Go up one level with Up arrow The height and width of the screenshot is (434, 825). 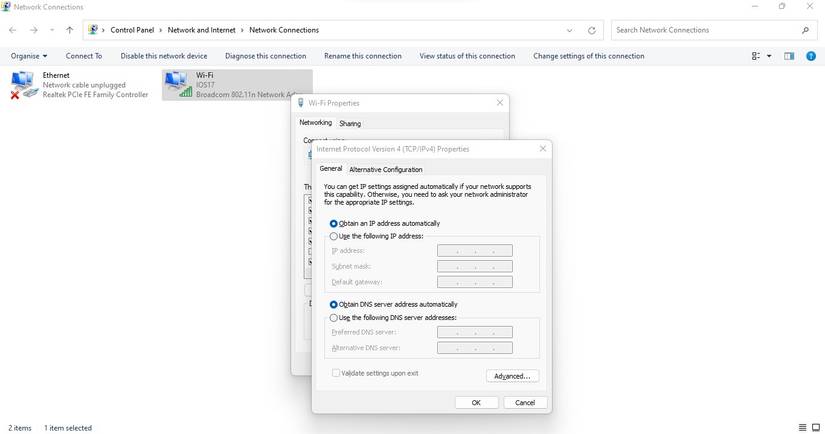tap(69, 30)
